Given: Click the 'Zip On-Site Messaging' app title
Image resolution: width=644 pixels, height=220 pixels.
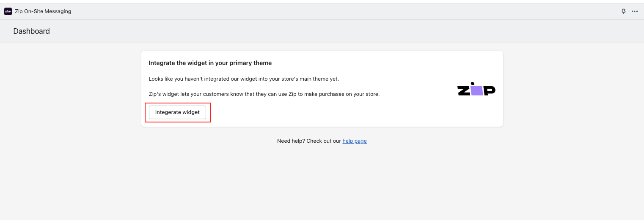Looking at the screenshot, I should [43, 11].
